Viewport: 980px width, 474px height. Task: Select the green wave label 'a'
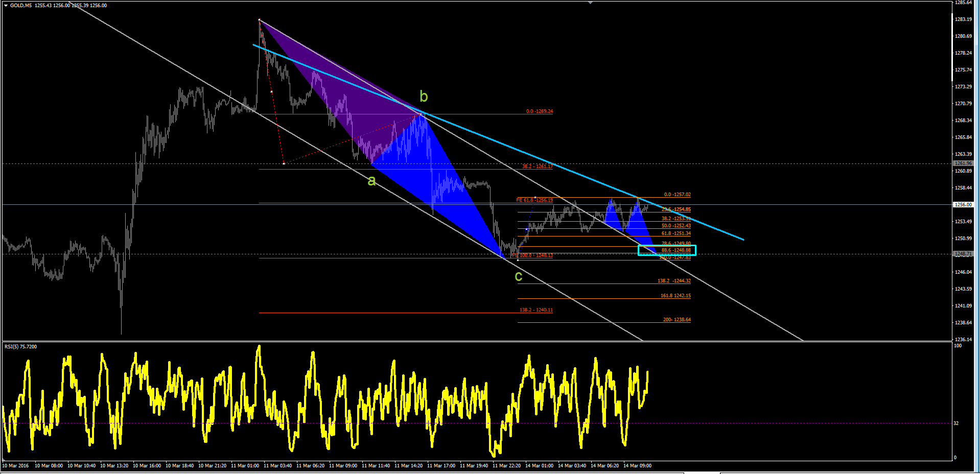[x=371, y=180]
